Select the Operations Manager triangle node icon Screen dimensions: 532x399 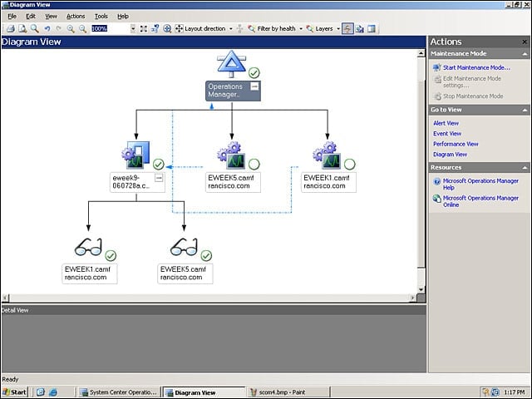click(231, 63)
